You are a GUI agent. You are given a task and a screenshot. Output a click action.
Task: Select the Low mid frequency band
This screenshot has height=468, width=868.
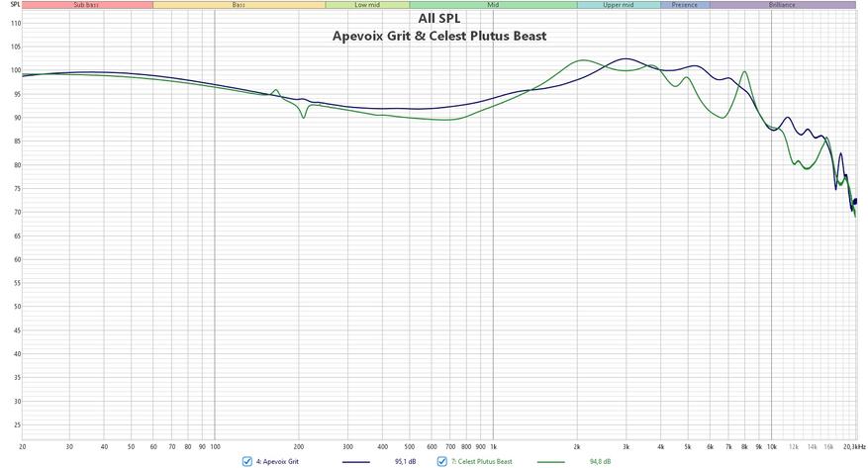click(367, 5)
